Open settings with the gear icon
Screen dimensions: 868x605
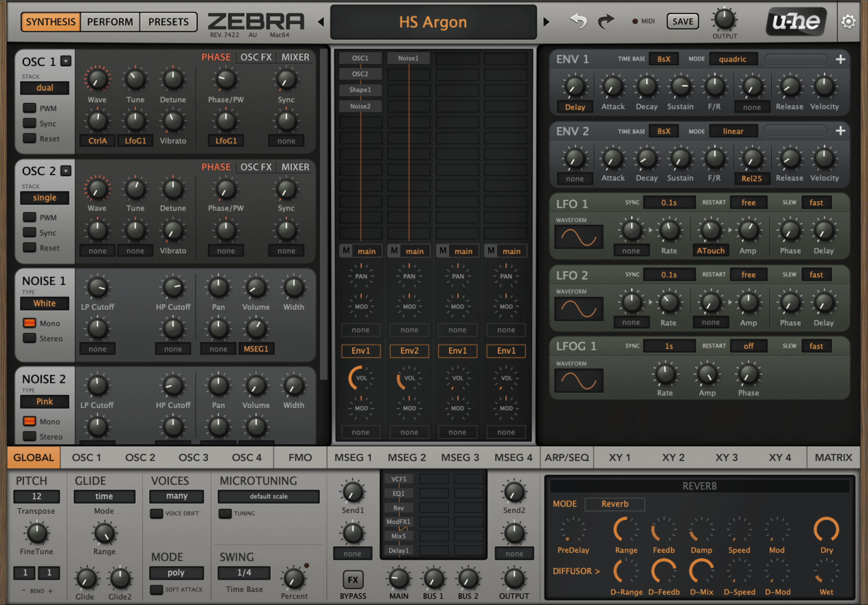point(848,21)
